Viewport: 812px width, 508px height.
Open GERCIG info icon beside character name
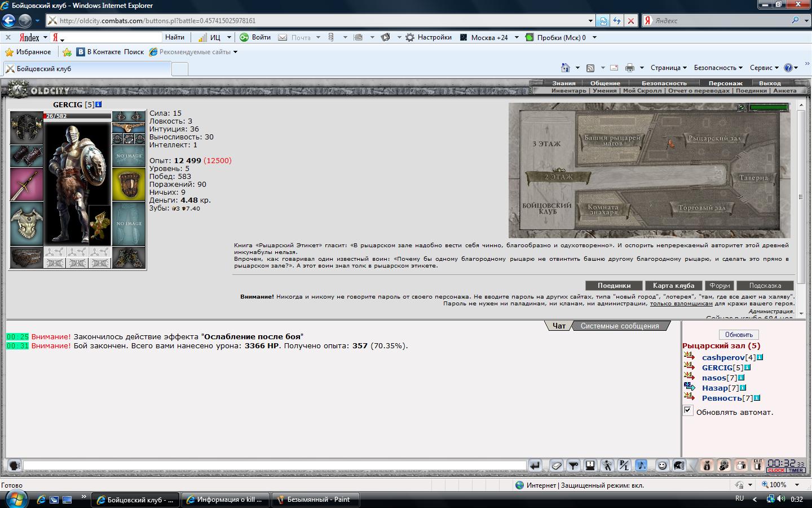99,104
